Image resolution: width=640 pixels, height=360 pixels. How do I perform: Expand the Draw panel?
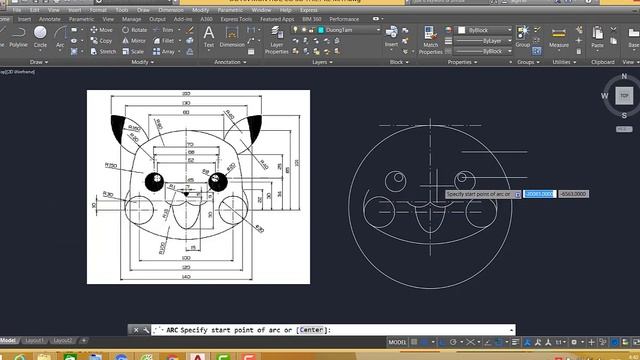point(39,62)
